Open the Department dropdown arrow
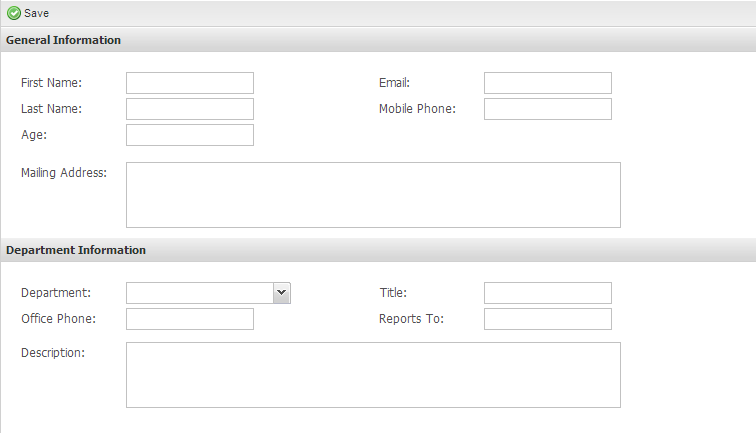This screenshot has width=756, height=433. [x=282, y=293]
